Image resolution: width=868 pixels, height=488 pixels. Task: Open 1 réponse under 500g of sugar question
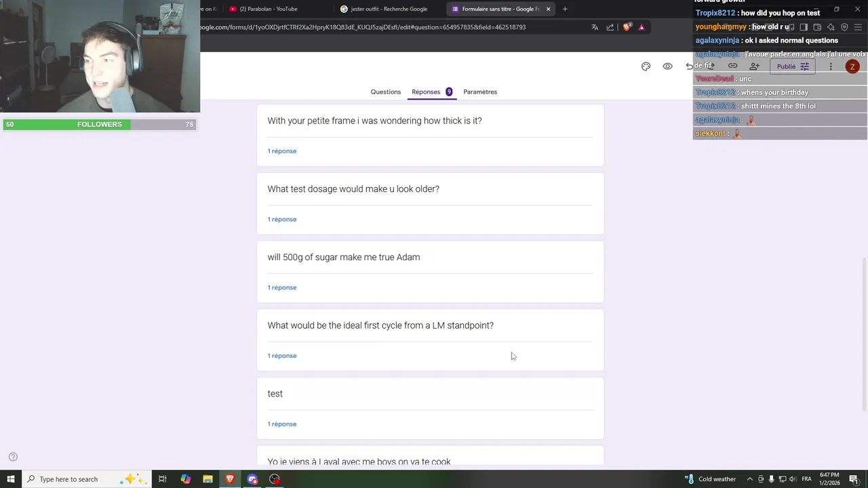(282, 287)
